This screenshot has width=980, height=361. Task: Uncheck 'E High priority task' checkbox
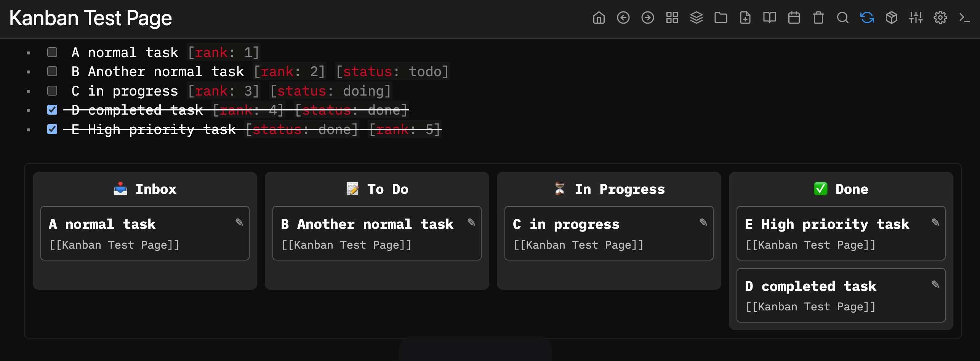pyautogui.click(x=52, y=129)
